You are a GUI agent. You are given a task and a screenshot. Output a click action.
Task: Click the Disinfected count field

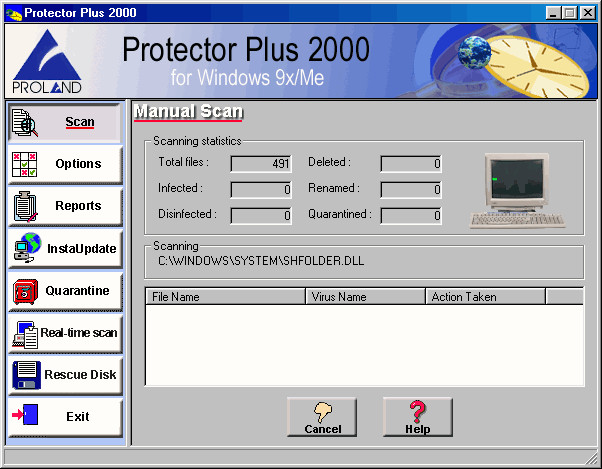[261, 215]
